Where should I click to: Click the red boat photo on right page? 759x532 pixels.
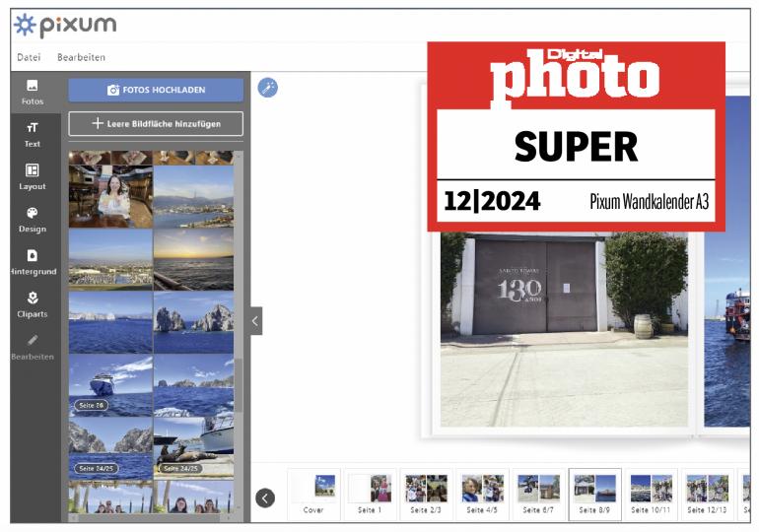tap(727, 261)
